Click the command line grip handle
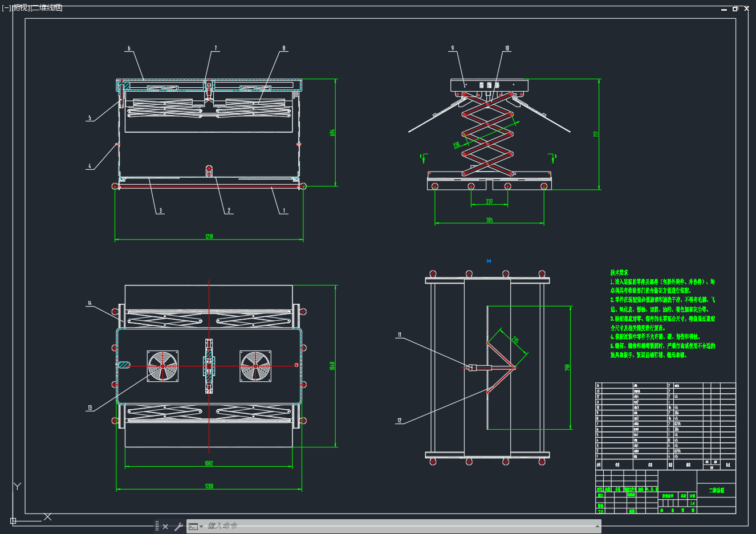The height and width of the screenshot is (534, 756). [x=157, y=526]
